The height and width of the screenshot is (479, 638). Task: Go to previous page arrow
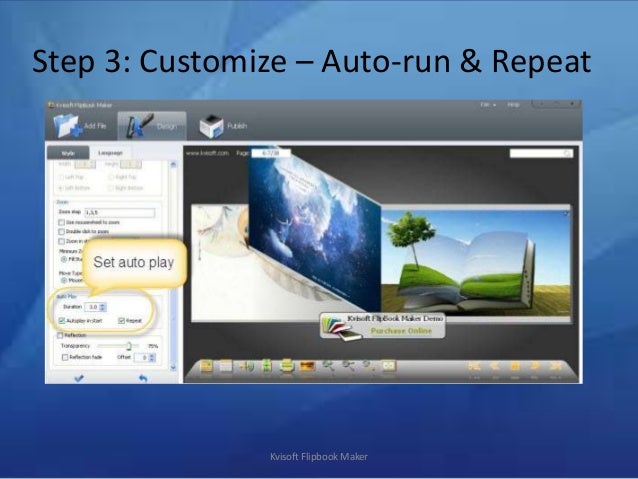tap(495, 367)
